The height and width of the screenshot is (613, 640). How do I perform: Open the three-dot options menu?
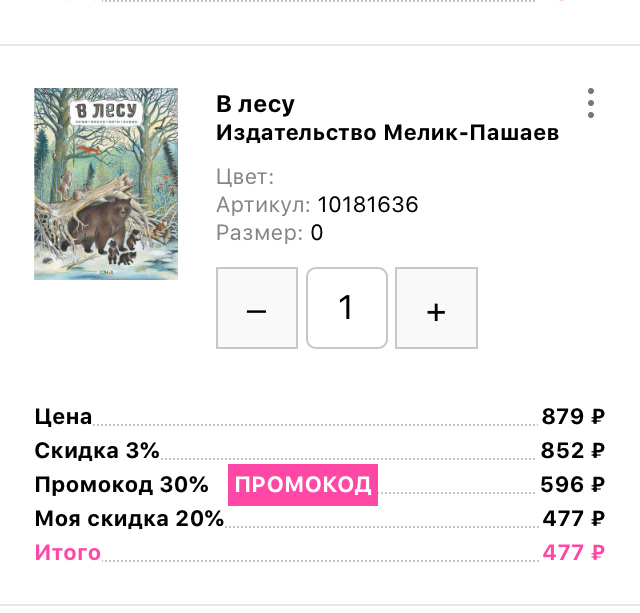(x=591, y=103)
